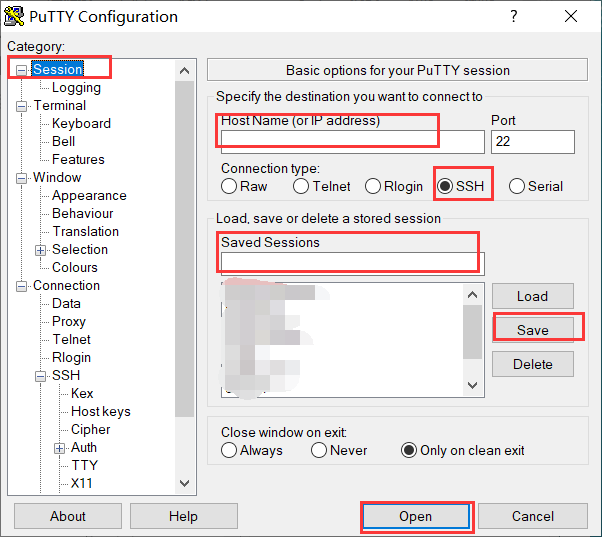The height and width of the screenshot is (537, 602).
Task: Open the TTY category
Action: pos(85,465)
